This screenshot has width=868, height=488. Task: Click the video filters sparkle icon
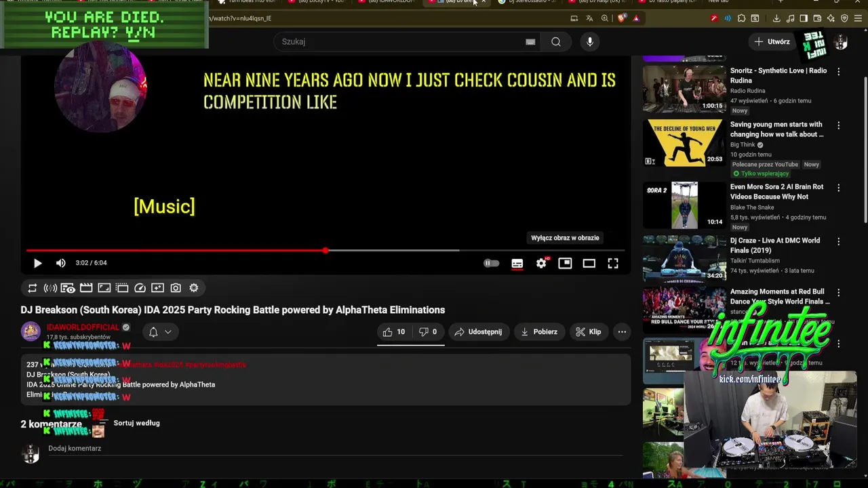[157, 288]
